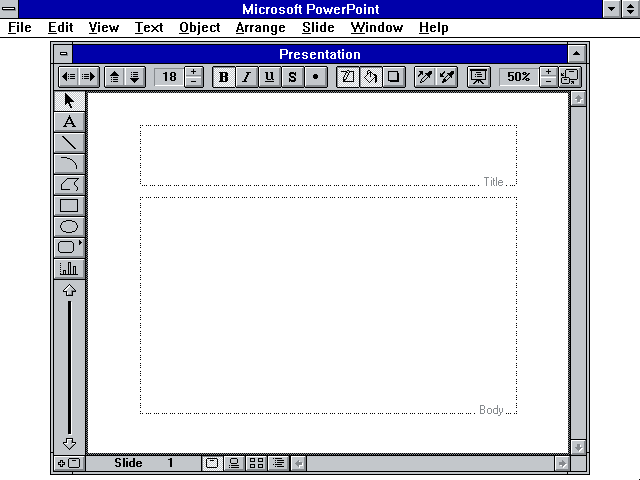Click the Slide 1 indicator in status bar
This screenshot has width=640, height=480.
[x=144, y=463]
